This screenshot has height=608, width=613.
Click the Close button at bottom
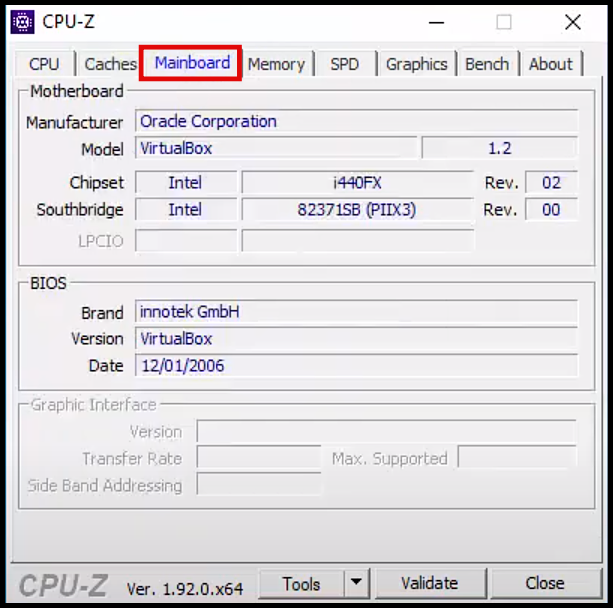[545, 583]
